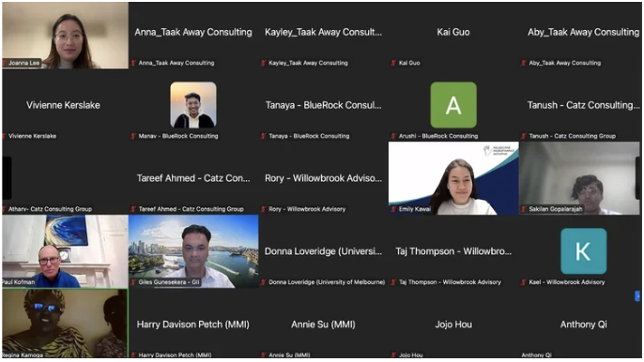644x362 pixels.
Task: Click the muted mic icon beside Sakilan Gopalarajah
Action: tap(524, 209)
